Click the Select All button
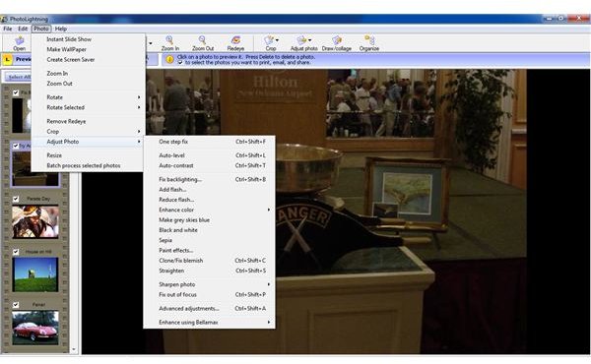Screen dimensions: 591x364 coord(19,77)
